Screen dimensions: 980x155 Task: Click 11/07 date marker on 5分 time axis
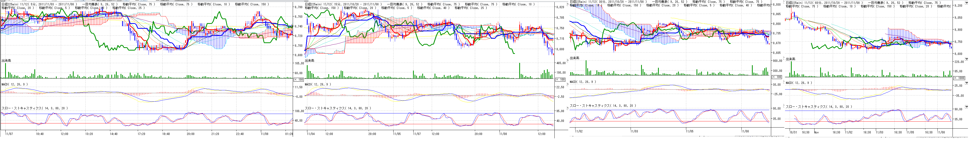tap(9, 134)
